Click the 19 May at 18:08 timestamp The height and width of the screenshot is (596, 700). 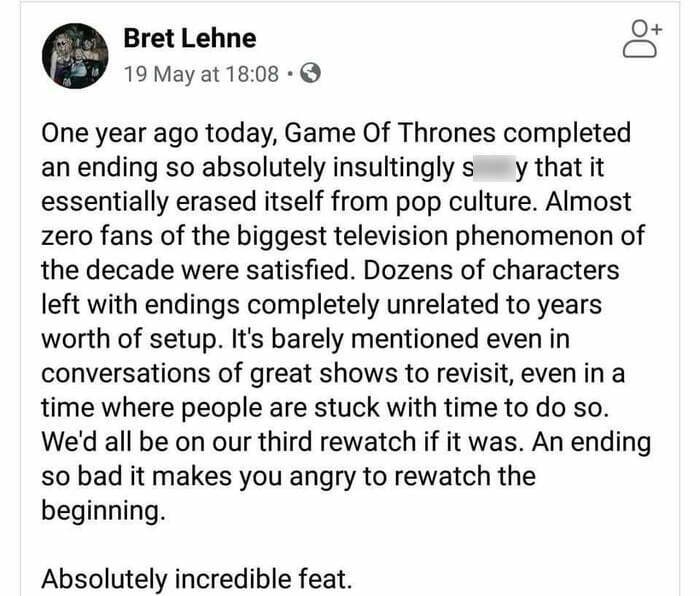[x=200, y=73]
